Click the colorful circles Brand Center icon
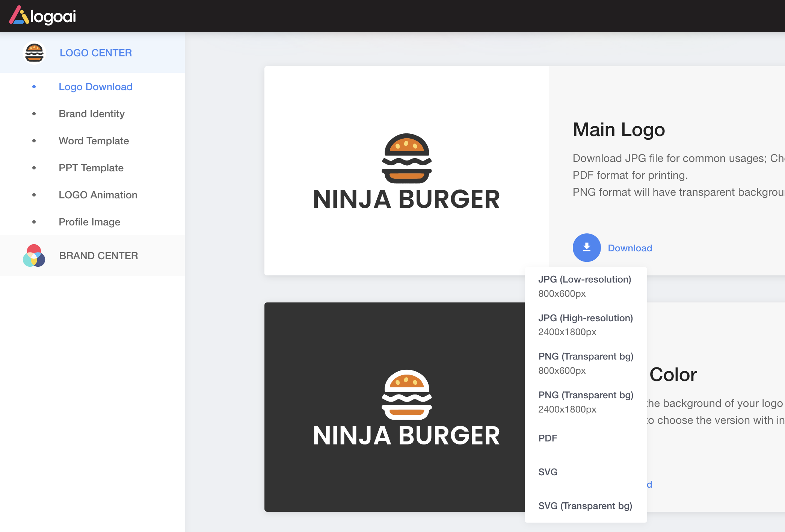This screenshot has width=785, height=532. (x=34, y=256)
